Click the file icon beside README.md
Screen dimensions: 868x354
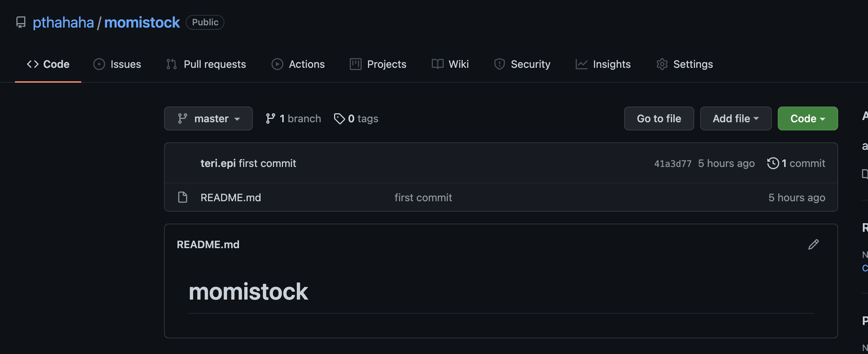(183, 197)
